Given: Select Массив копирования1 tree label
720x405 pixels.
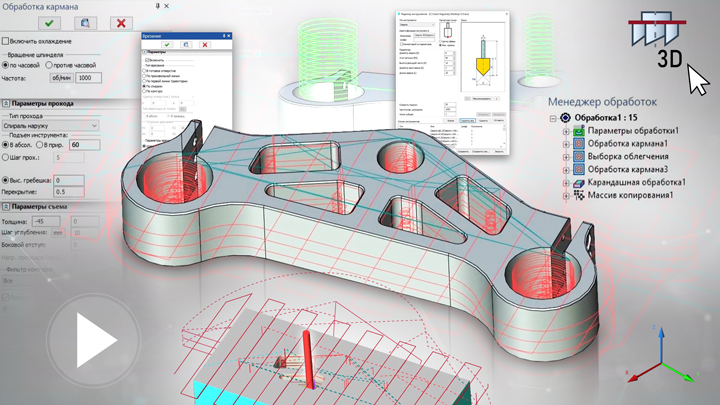Looking at the screenshot, I should (x=630, y=195).
